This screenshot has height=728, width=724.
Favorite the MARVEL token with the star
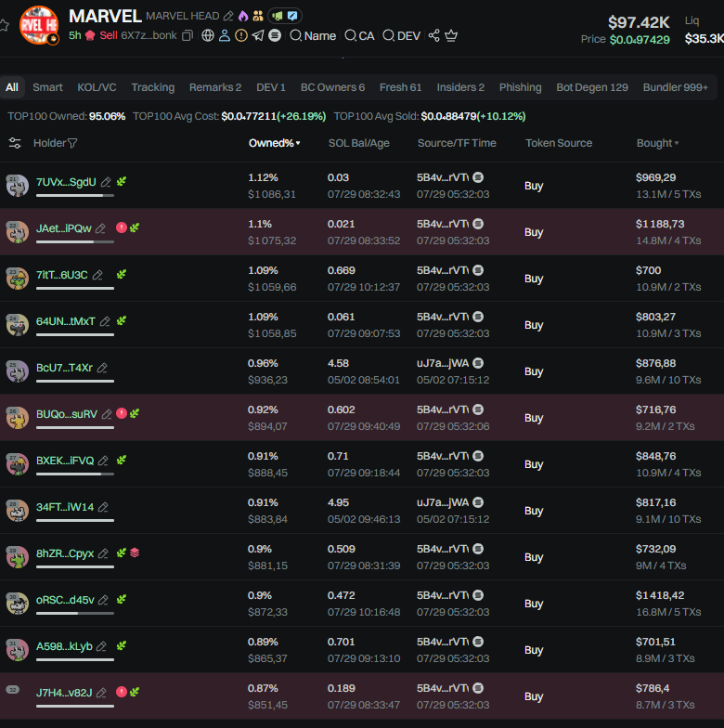point(4,25)
